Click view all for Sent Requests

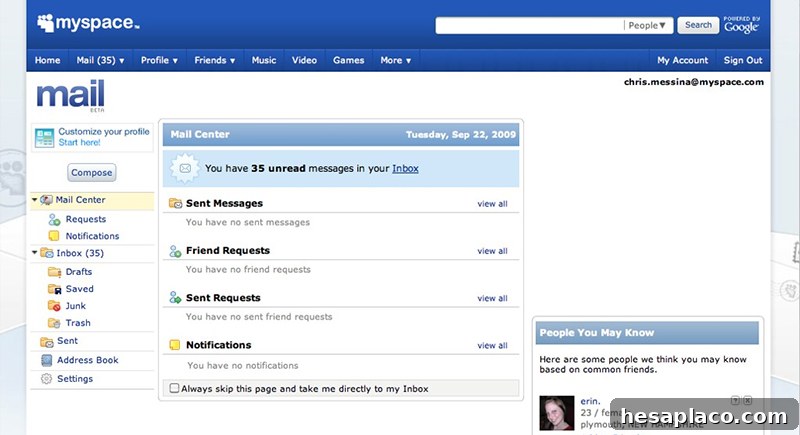pyautogui.click(x=492, y=298)
